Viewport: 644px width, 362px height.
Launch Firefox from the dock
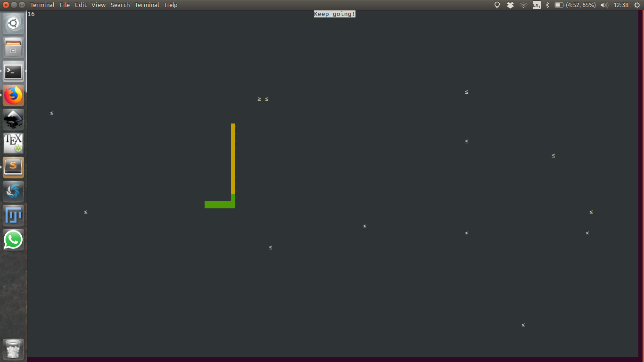point(13,95)
